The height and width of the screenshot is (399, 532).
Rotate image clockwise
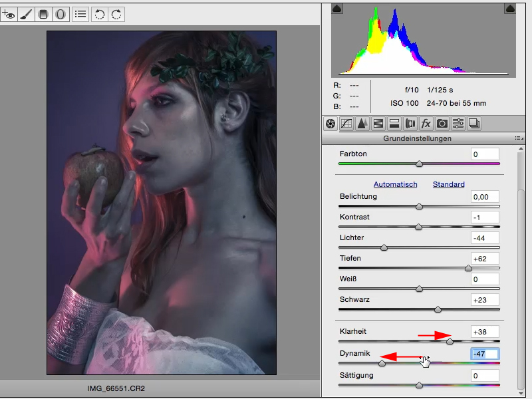coord(116,13)
